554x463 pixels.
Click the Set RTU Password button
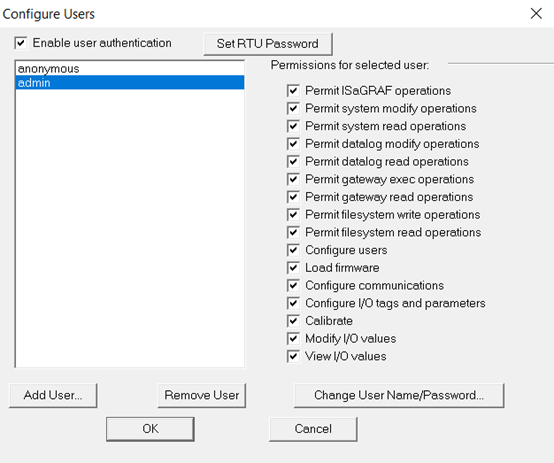(268, 44)
